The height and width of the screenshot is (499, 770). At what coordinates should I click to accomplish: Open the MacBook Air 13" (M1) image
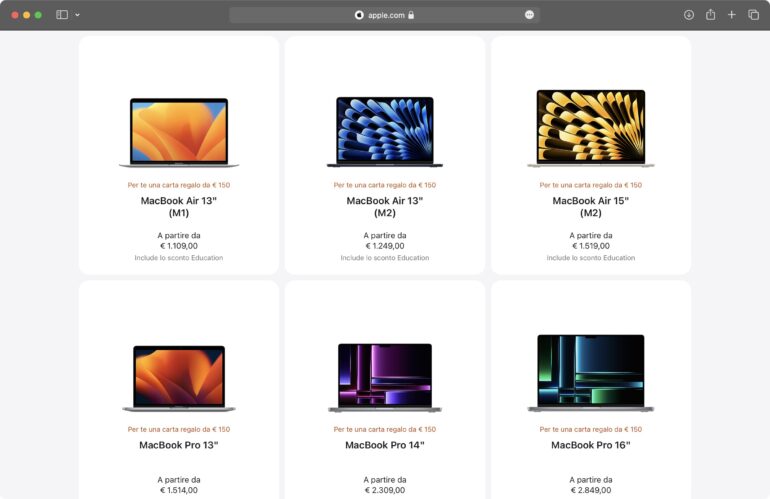point(179,133)
